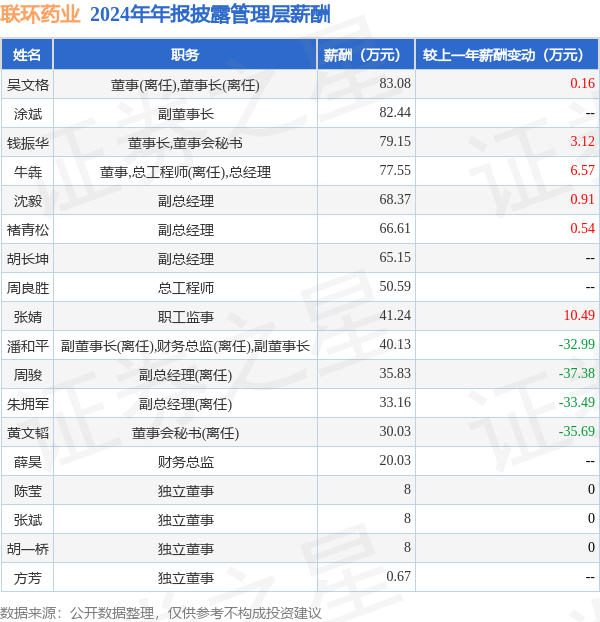Select the 薪酬（万元） column header

click(366, 55)
